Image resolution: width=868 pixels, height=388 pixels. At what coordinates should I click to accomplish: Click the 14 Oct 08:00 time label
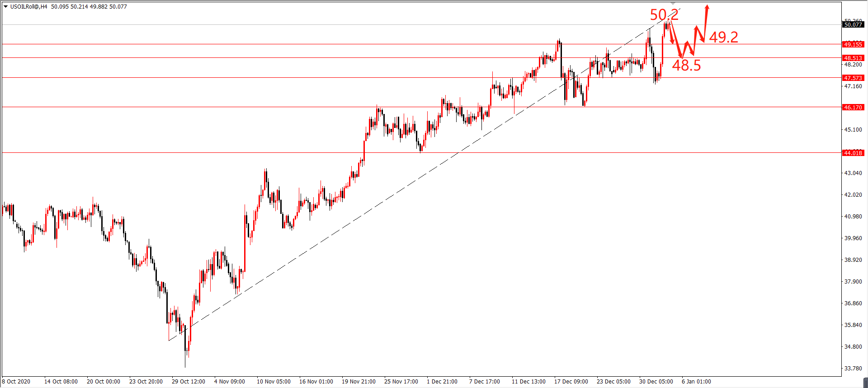click(x=61, y=382)
